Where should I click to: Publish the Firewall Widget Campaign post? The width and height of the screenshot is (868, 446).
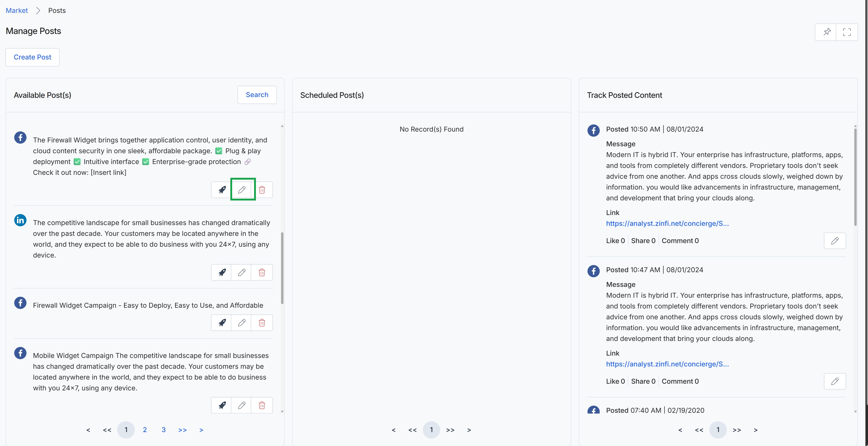click(221, 323)
